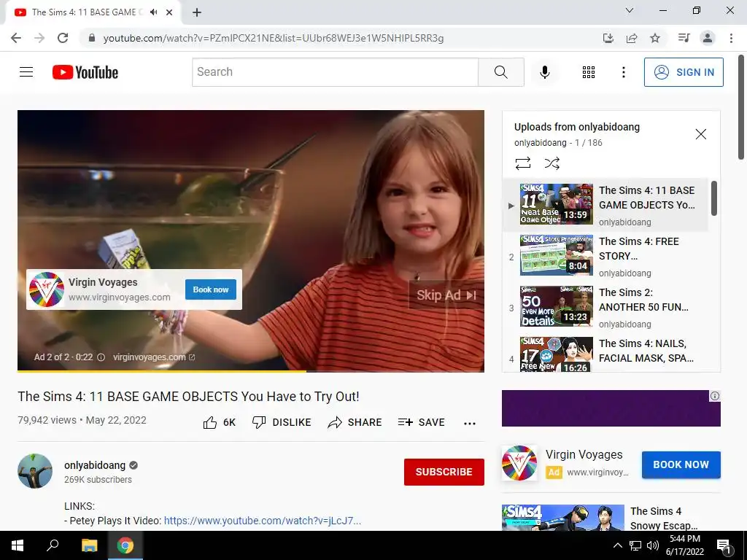The height and width of the screenshot is (560, 747).
Task: Open the volume control in system tray
Action: pyautogui.click(x=653, y=545)
